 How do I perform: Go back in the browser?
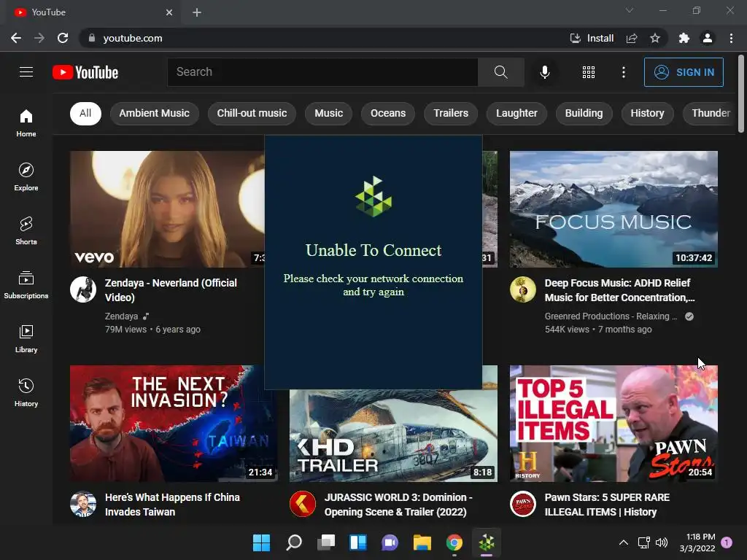16,38
